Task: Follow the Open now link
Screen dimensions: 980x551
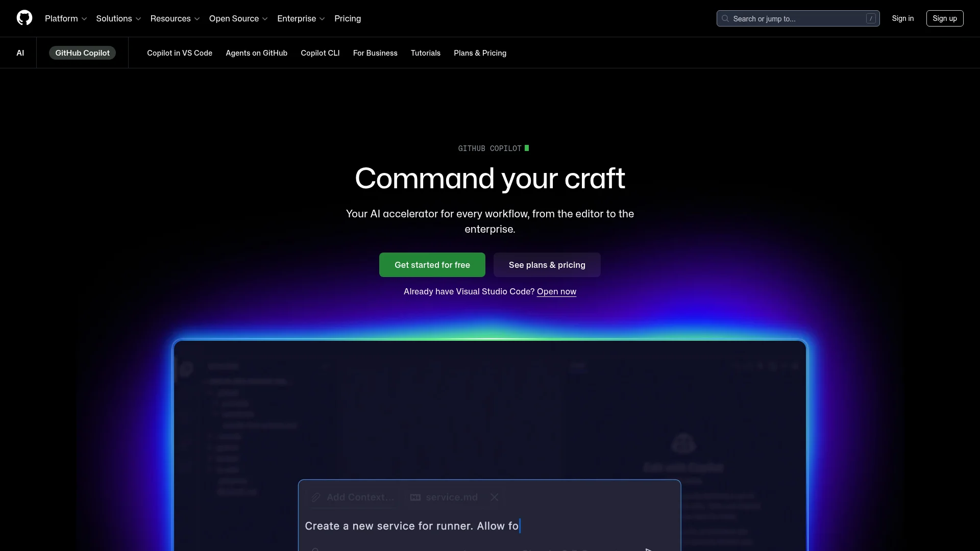Action: point(556,291)
